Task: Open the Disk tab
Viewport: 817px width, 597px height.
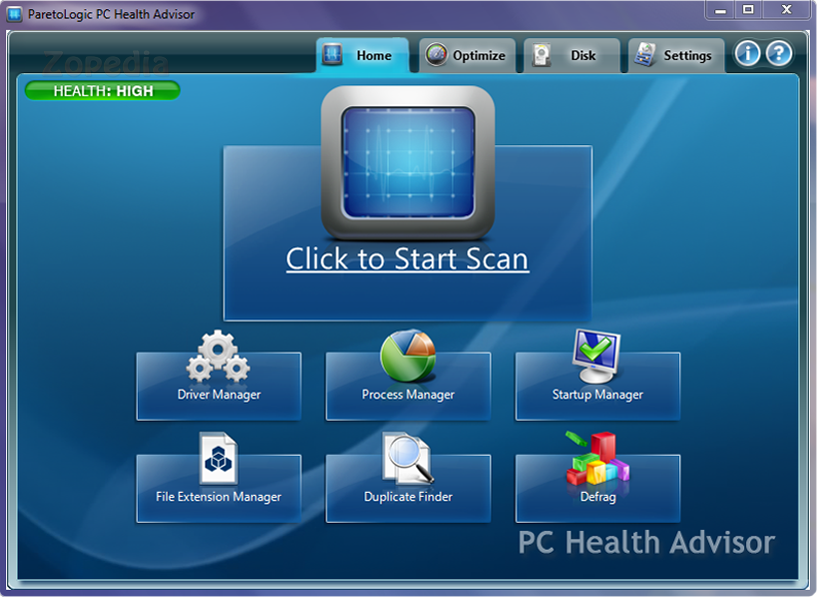Action: (x=572, y=55)
